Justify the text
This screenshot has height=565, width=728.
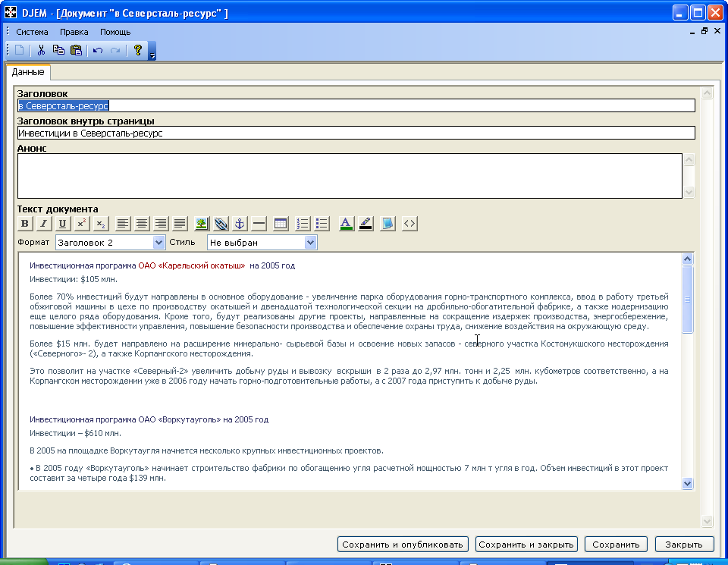[180, 224]
